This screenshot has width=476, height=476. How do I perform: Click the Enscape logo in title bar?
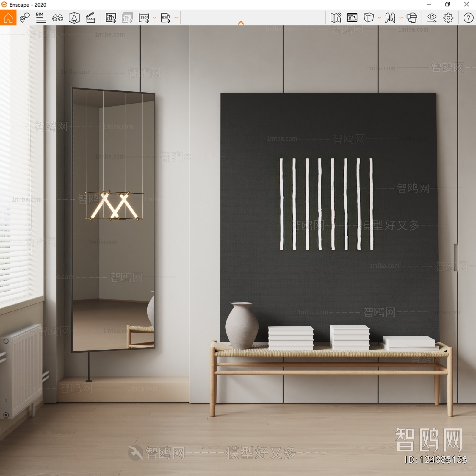point(4,4)
